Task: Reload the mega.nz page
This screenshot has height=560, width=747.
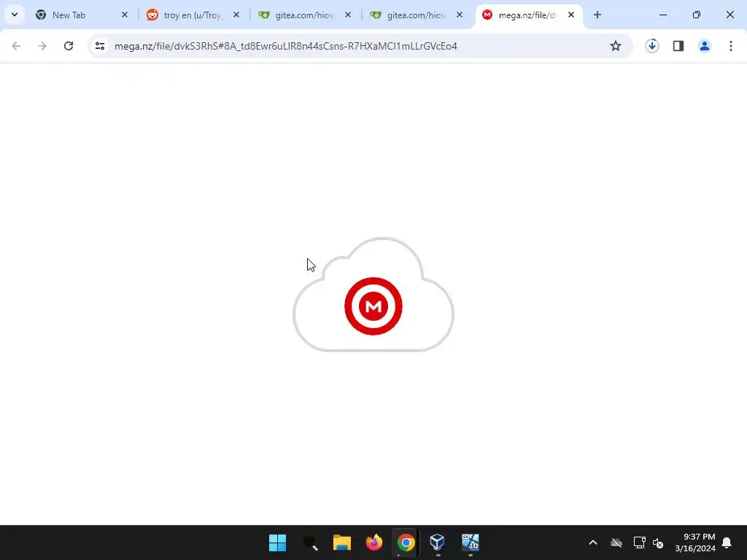Action: (x=69, y=46)
